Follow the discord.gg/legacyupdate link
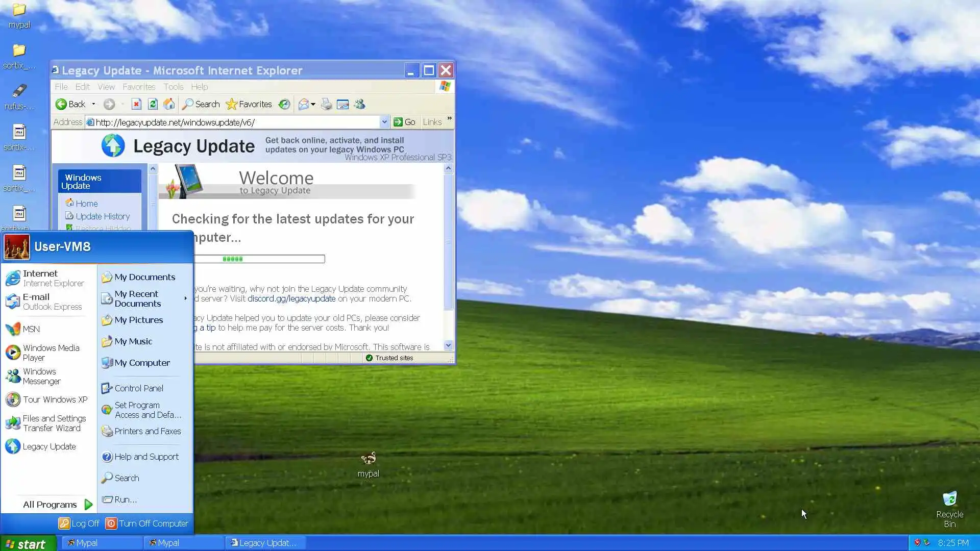The width and height of the screenshot is (980, 551). 291,298
